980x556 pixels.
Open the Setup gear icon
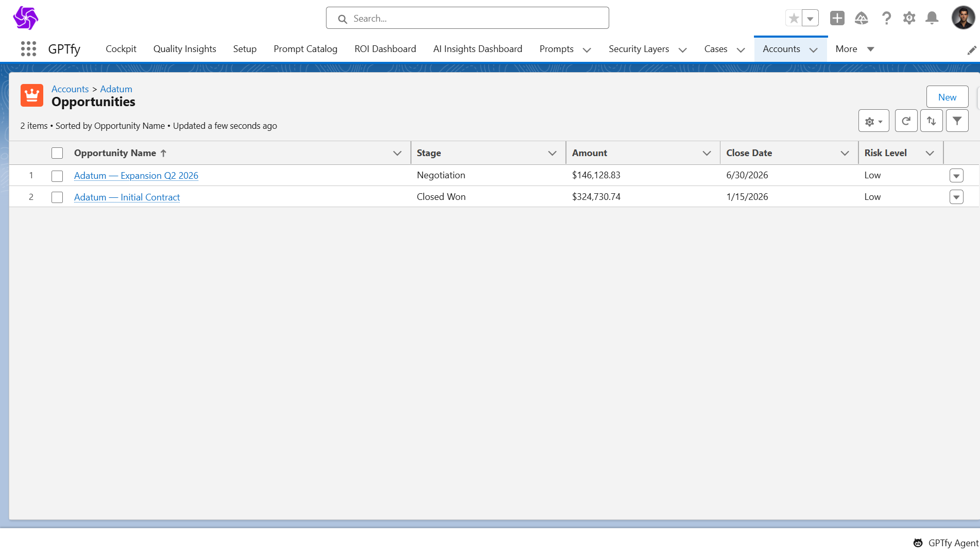(x=909, y=18)
